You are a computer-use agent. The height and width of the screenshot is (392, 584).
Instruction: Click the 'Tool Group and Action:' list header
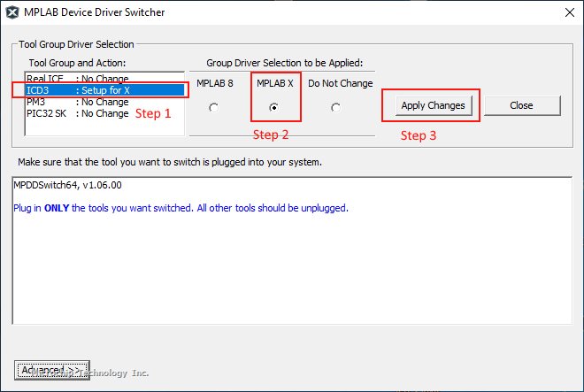tap(78, 63)
